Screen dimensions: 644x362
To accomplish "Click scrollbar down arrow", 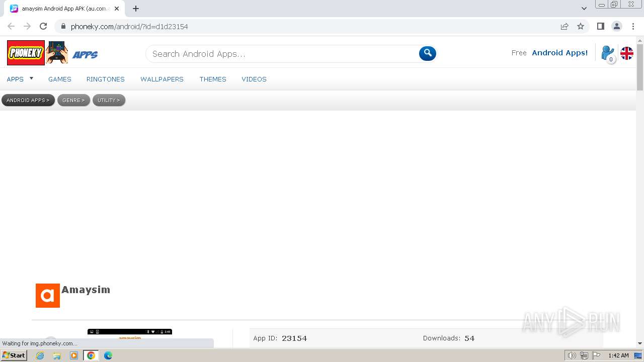I will click(640, 343).
